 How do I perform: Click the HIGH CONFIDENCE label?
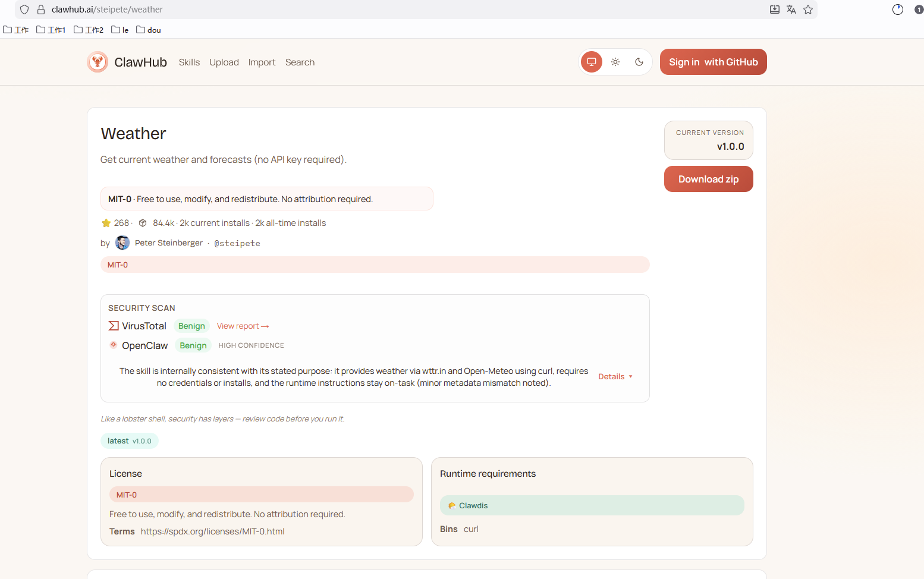click(251, 345)
